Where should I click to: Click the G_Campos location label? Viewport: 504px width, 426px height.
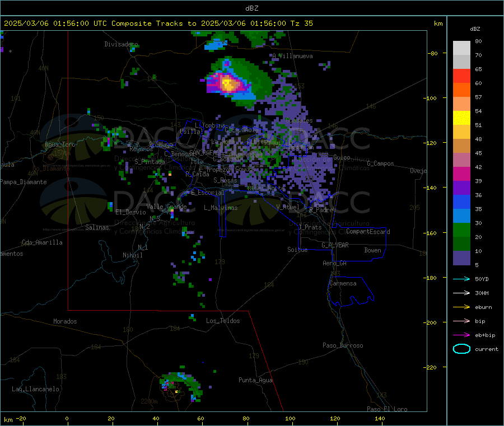point(380,163)
